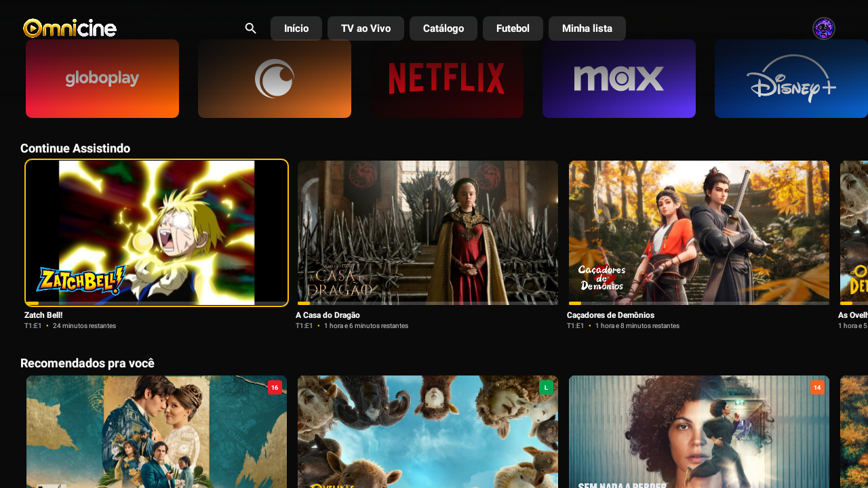Click the A Casa do Dragão title text
Screen dimensions: 868x488
click(328, 315)
